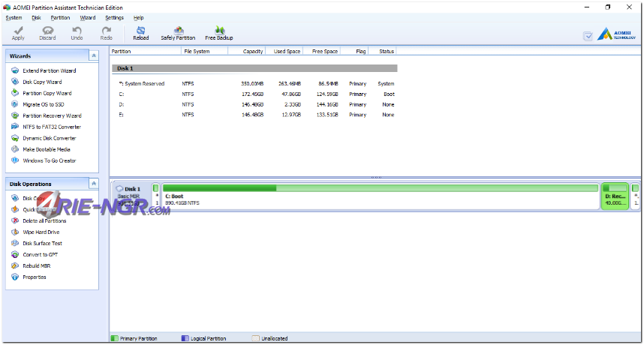Click the Reload toolbar icon
The image size is (644, 345).
pyautogui.click(x=141, y=33)
